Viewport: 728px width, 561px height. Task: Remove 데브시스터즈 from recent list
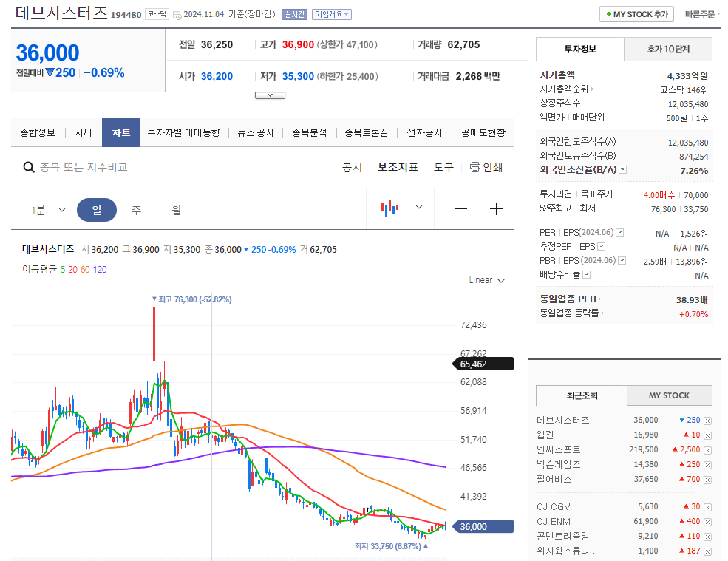click(707, 421)
